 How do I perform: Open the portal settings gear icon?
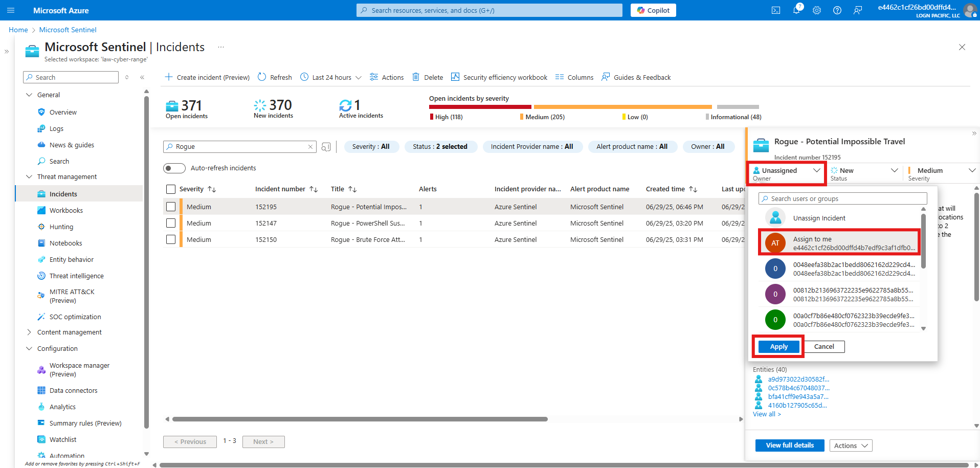click(817, 10)
